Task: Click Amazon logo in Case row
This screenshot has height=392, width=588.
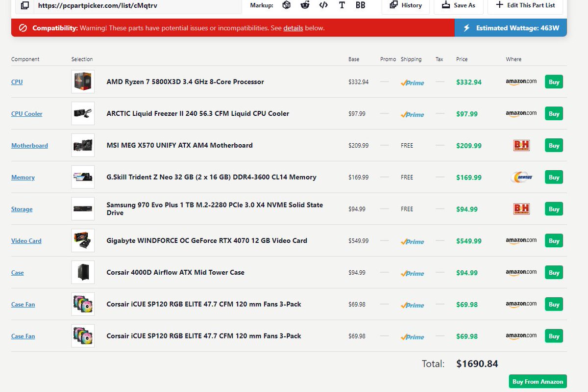Action: tap(521, 272)
